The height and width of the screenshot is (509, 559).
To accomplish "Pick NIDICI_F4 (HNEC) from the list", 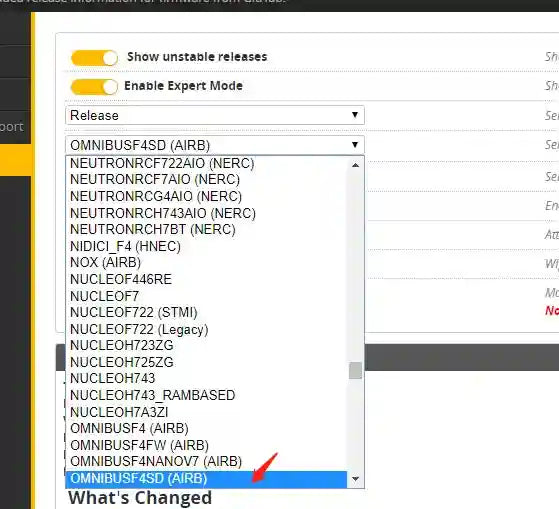I will click(206, 246).
